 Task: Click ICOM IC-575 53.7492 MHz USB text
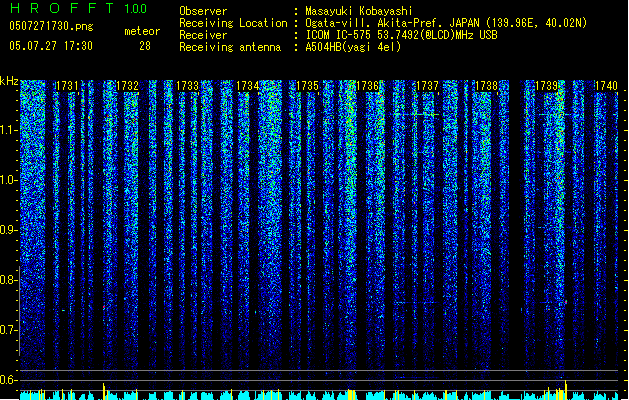[x=402, y=35]
